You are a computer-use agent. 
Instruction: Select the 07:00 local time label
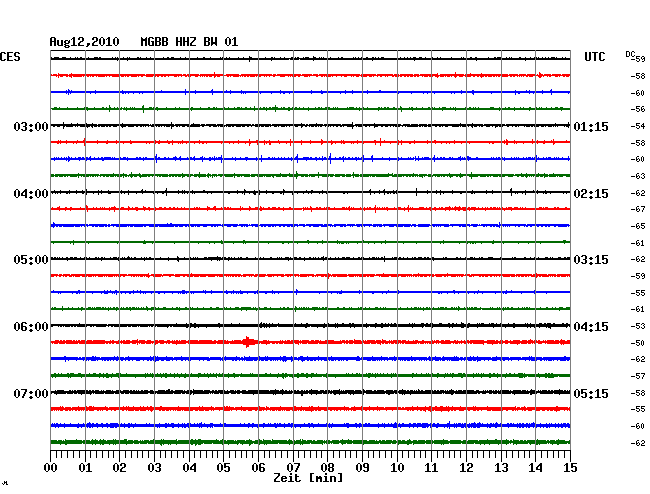click(x=31, y=393)
